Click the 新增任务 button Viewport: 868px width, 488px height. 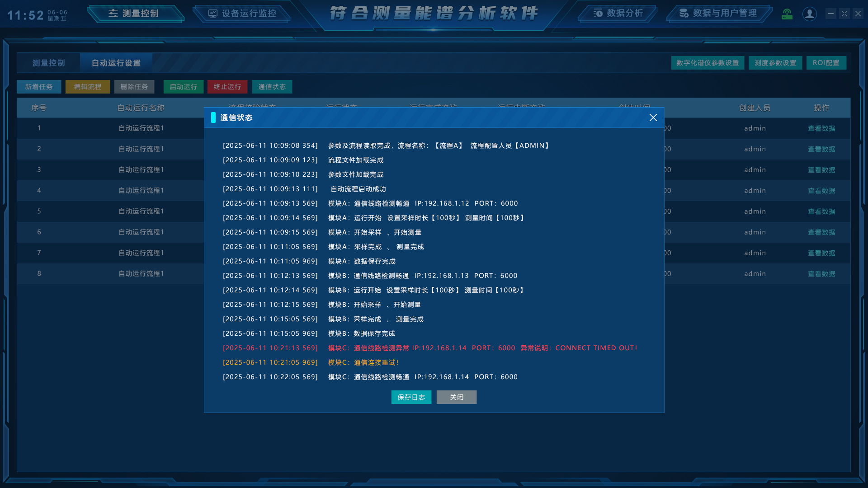[x=39, y=87]
